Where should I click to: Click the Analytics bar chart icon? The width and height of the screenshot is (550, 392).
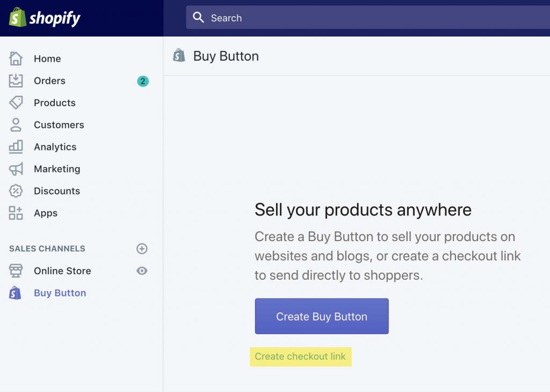16,147
